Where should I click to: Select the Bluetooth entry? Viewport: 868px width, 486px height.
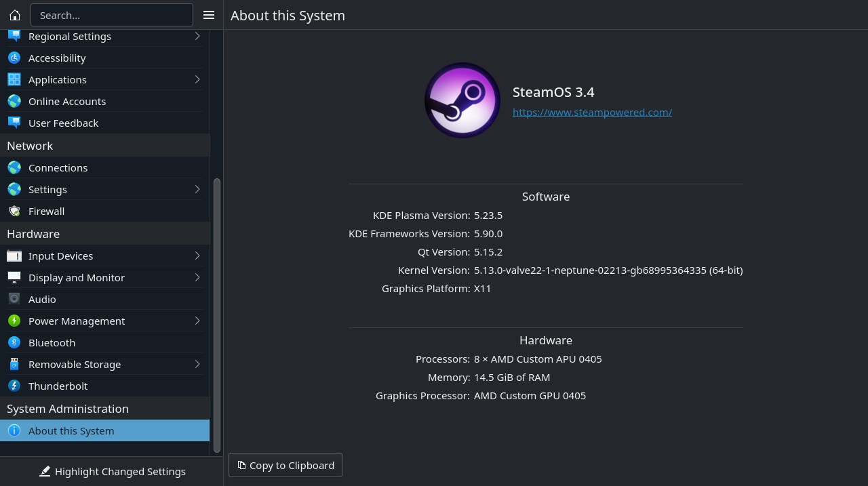[x=104, y=342]
